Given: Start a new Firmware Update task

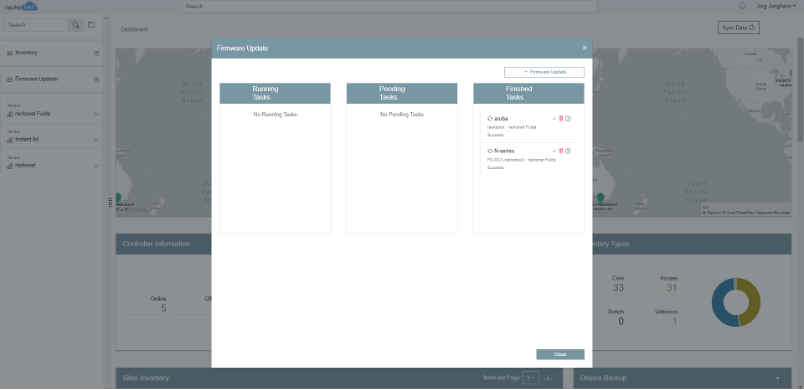Looking at the screenshot, I should pyautogui.click(x=544, y=72).
